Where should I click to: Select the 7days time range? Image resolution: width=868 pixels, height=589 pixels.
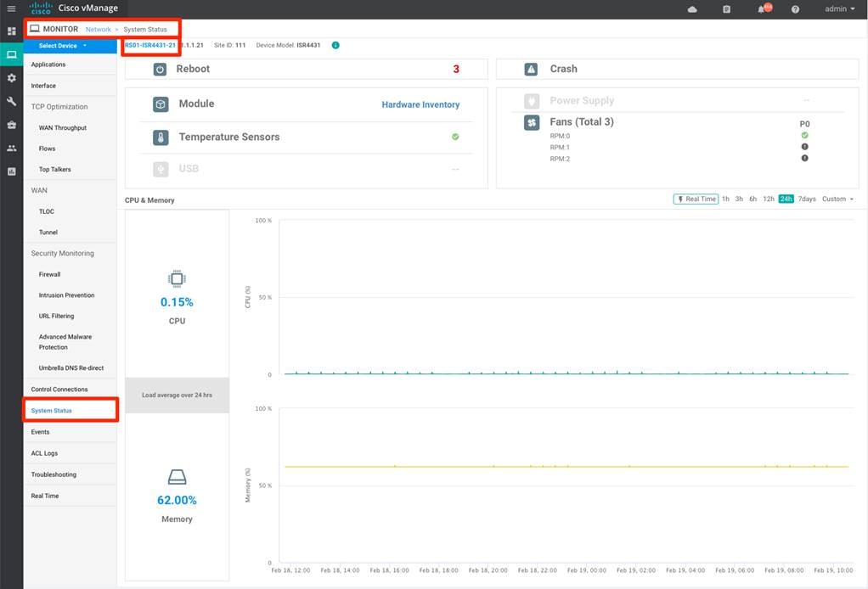pyautogui.click(x=807, y=199)
